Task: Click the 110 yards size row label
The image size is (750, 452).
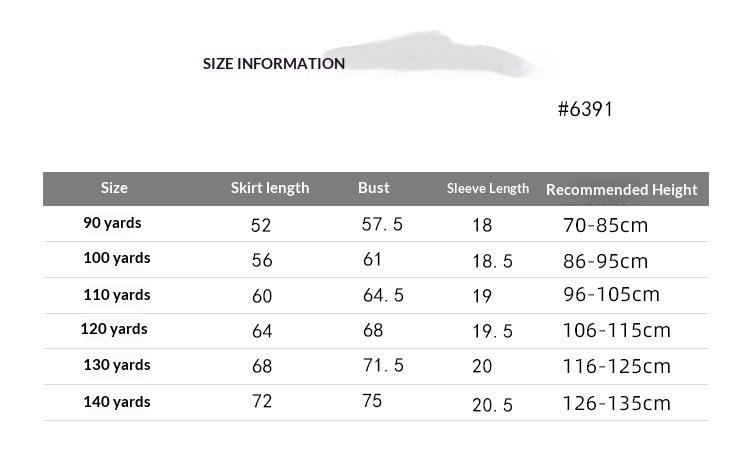Action: [117, 295]
